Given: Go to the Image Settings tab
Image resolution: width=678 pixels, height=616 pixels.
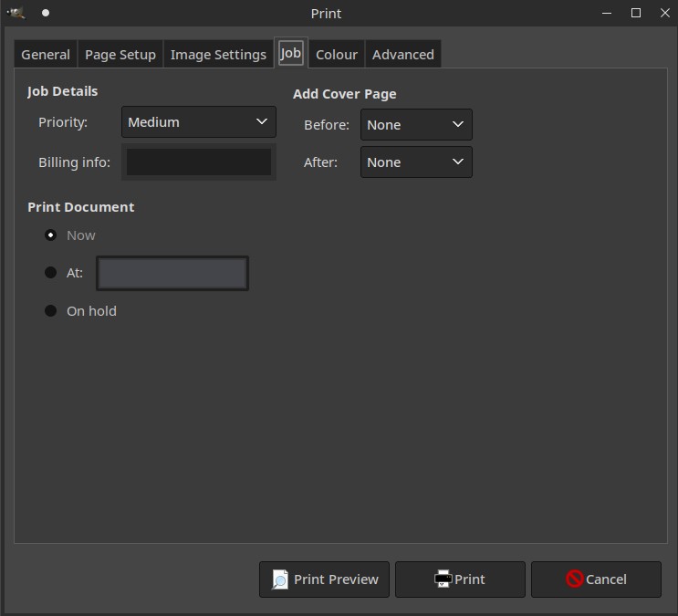Looking at the screenshot, I should click(218, 55).
